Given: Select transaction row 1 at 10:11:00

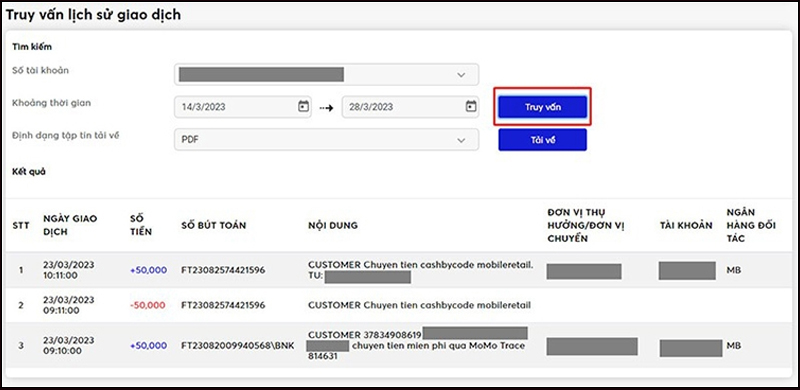Looking at the screenshot, I should (x=400, y=270).
